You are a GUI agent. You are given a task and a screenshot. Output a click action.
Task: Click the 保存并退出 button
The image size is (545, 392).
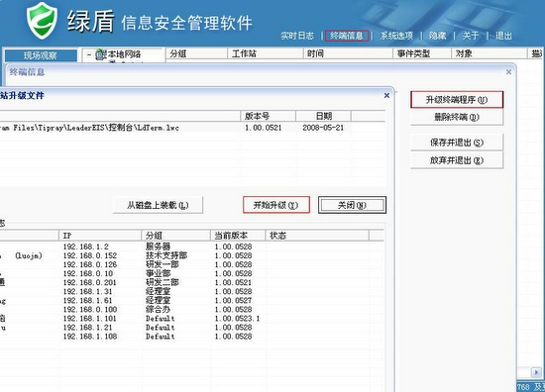(x=457, y=143)
